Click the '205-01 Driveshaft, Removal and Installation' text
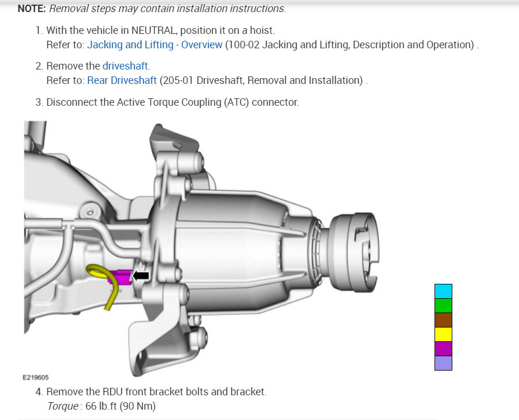The height and width of the screenshot is (420, 519). pos(263,80)
